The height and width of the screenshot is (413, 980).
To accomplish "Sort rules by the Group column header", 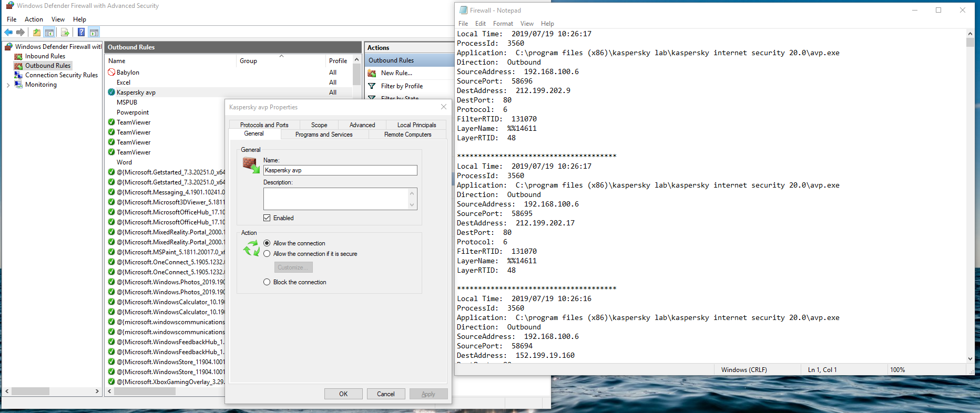I will pyautogui.click(x=248, y=61).
